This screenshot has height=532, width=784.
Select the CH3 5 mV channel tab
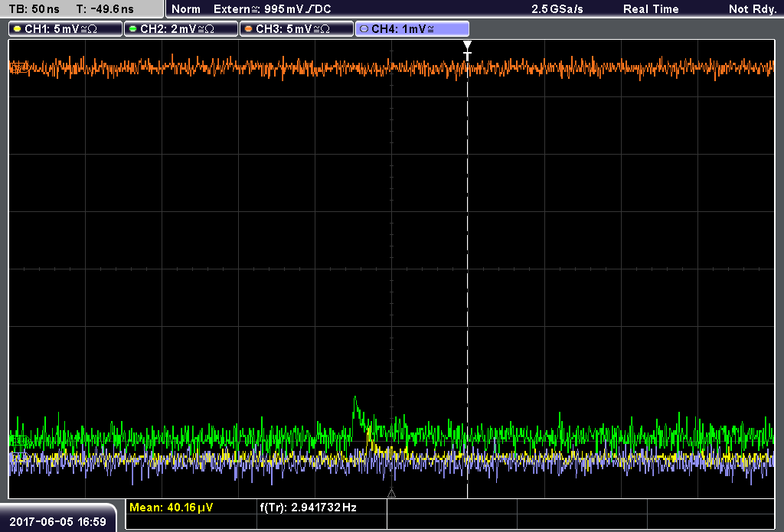pyautogui.click(x=296, y=29)
